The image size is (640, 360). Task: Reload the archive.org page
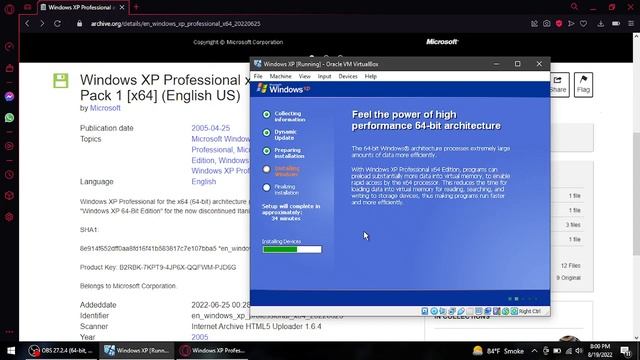[x=58, y=24]
